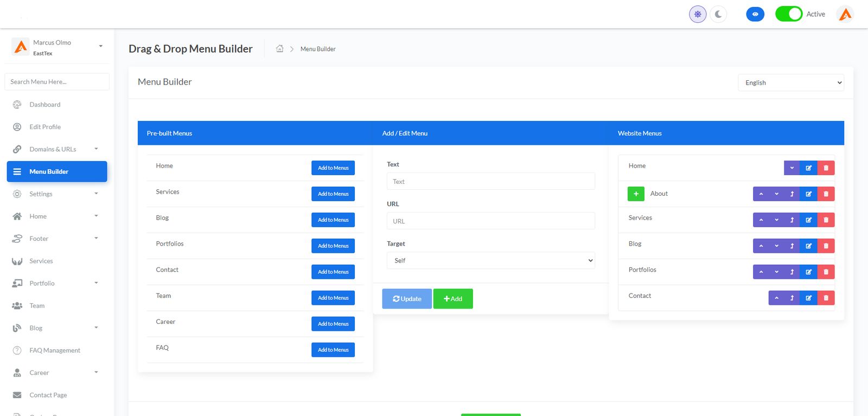Open the Target Self dropdown
This screenshot has width=868, height=416.
tap(490, 261)
